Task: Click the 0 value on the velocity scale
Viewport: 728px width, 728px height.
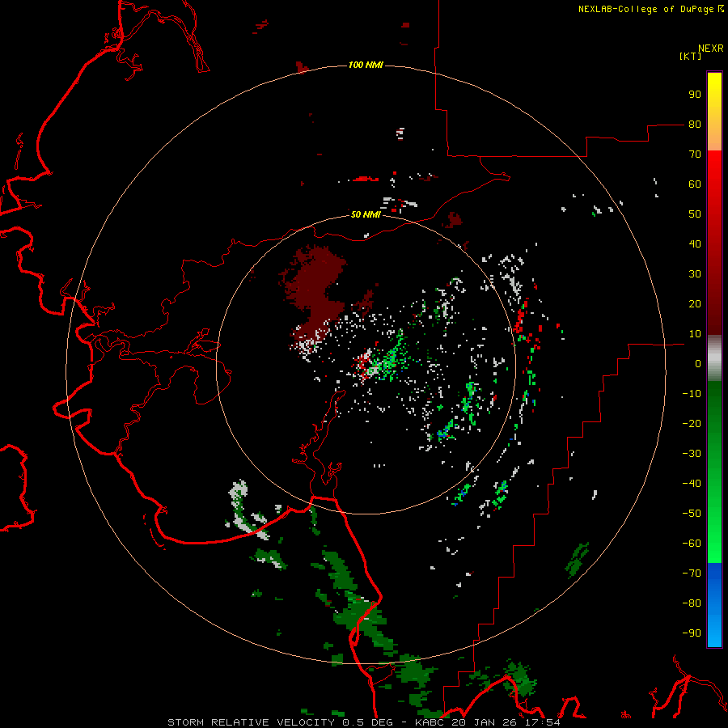Action: 698,363
